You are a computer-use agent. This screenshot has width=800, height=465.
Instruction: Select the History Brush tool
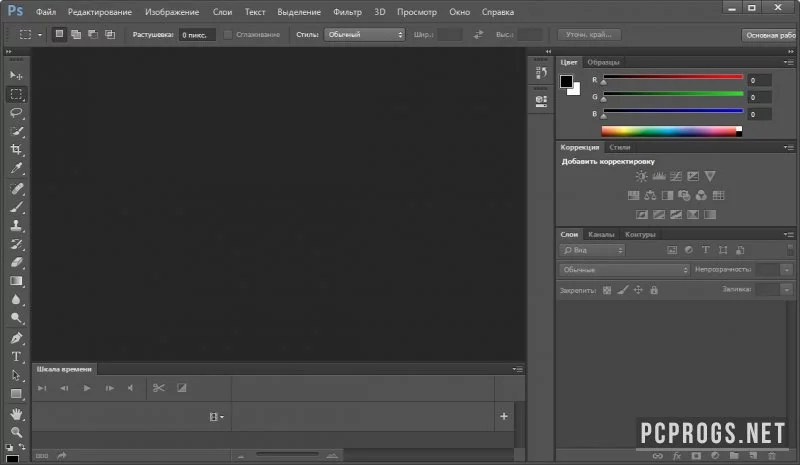click(16, 244)
